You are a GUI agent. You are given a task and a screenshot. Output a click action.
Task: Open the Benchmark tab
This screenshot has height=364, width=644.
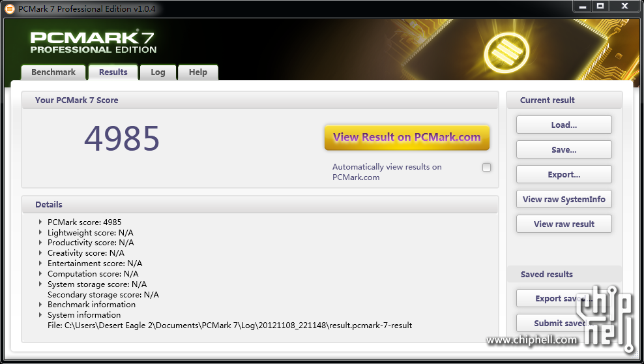tap(53, 72)
